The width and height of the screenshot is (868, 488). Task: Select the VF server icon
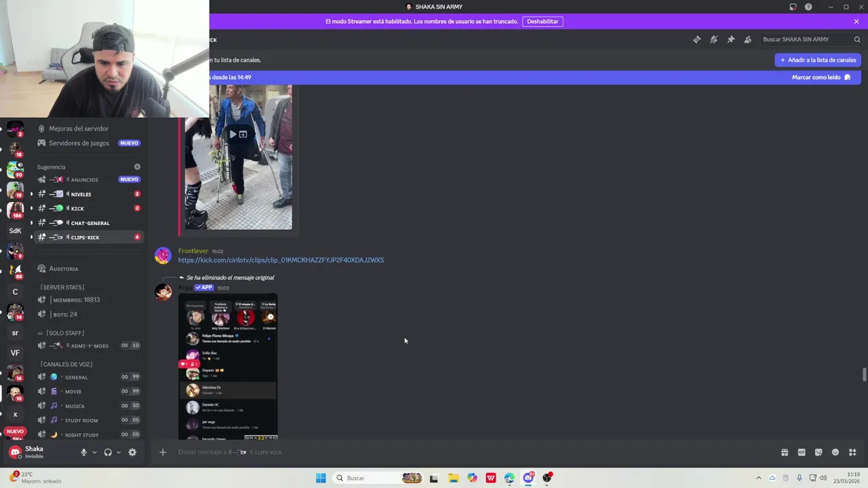(x=15, y=352)
